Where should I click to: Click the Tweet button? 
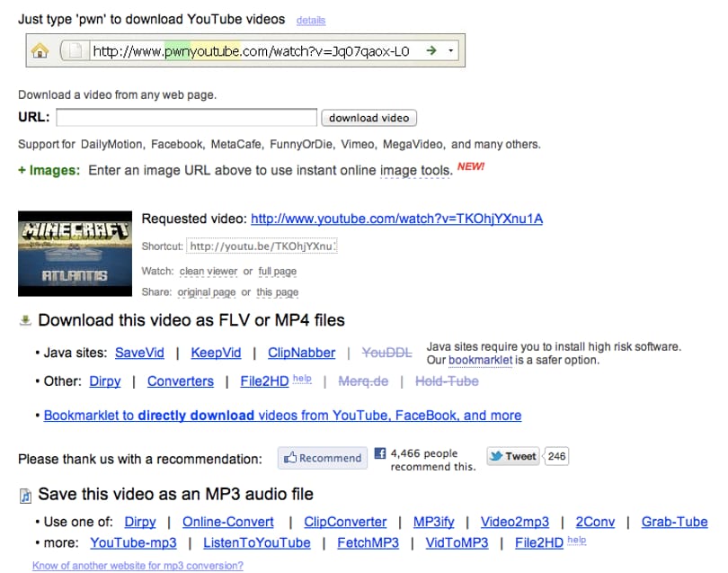tap(513, 456)
